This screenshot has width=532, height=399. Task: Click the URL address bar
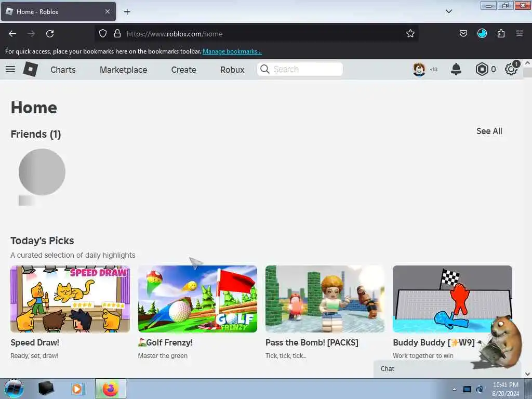[x=258, y=34]
